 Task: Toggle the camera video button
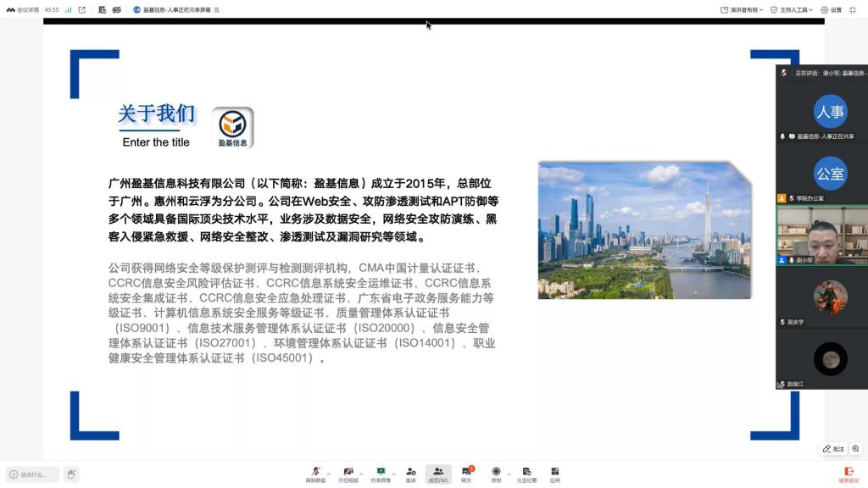348,474
